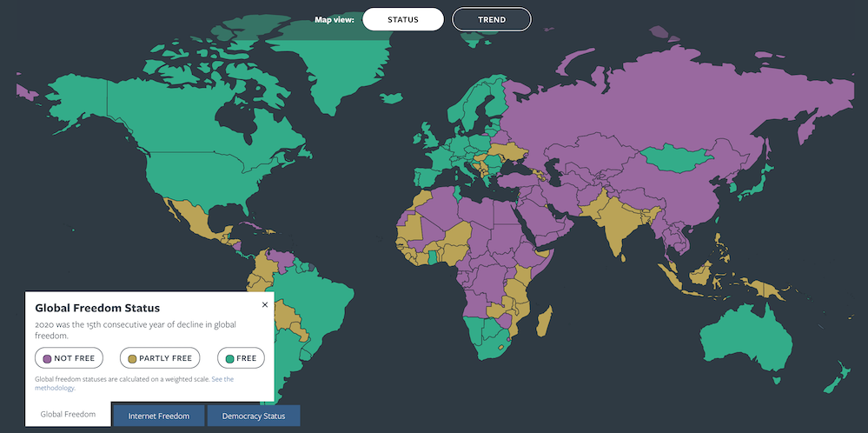
Task: Open the Democracy Status tab
Action: pyautogui.click(x=253, y=416)
